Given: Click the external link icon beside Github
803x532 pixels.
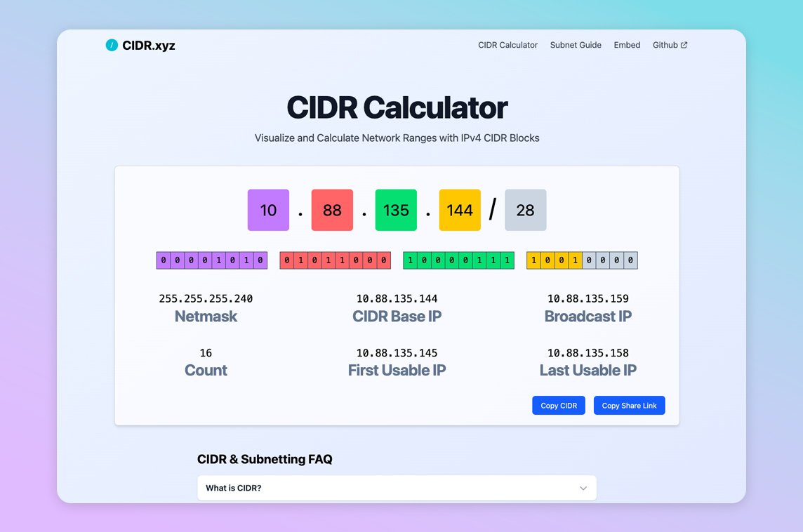Looking at the screenshot, I should pos(684,45).
